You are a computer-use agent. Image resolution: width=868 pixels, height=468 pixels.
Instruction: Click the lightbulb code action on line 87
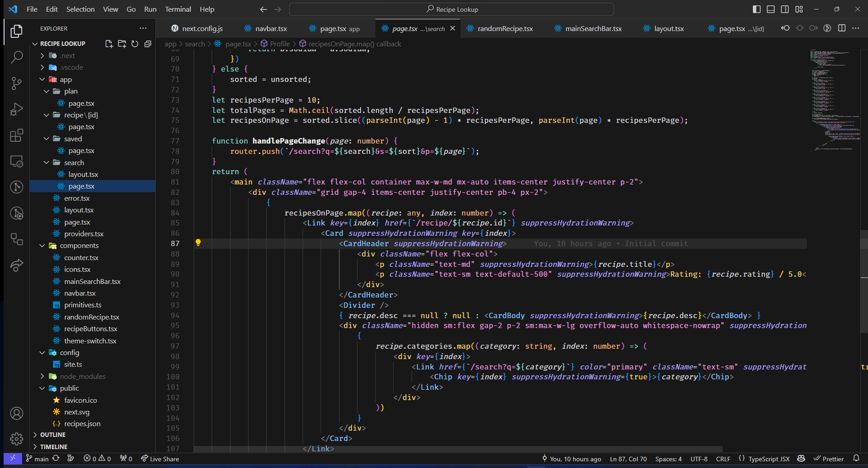(x=198, y=243)
